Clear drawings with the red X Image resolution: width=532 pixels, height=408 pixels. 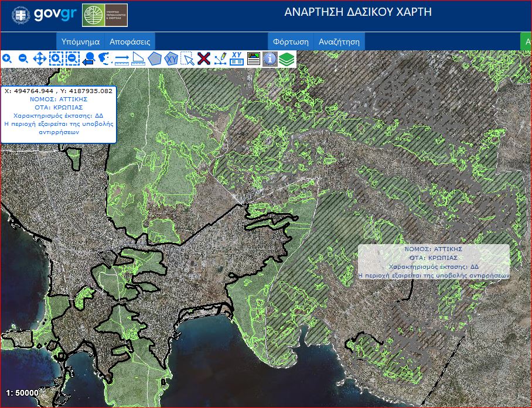tap(204, 59)
